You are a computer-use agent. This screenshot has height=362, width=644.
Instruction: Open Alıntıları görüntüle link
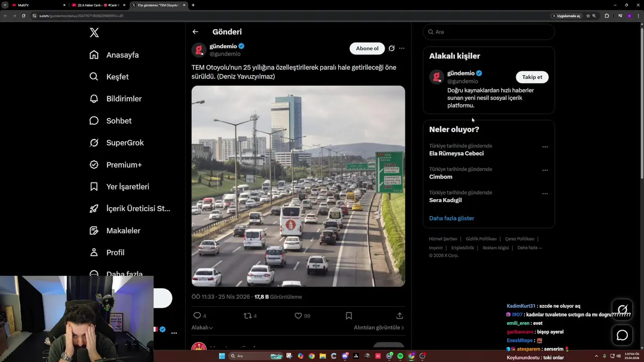(379, 327)
